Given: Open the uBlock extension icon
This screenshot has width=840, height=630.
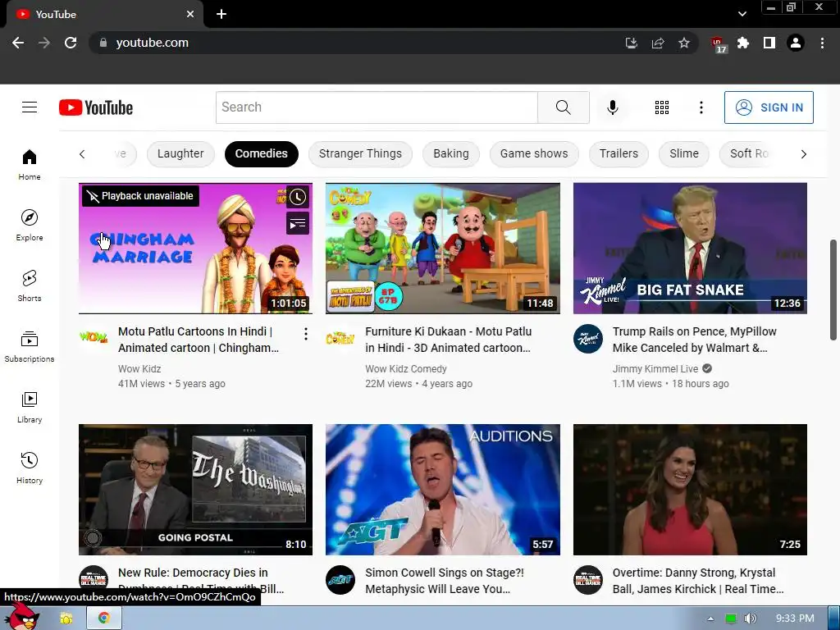Looking at the screenshot, I should point(718,44).
